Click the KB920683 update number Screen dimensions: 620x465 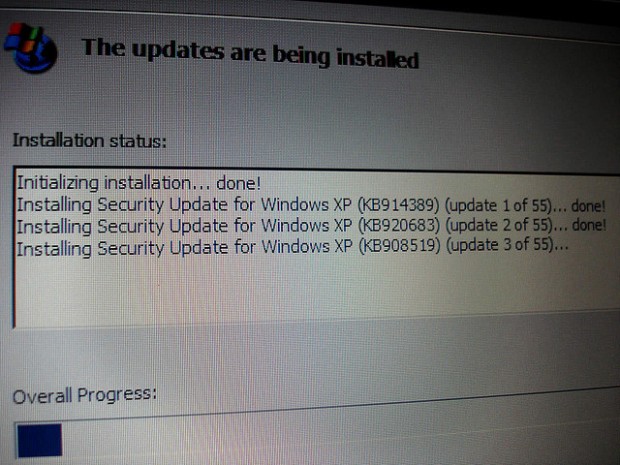[x=399, y=225]
